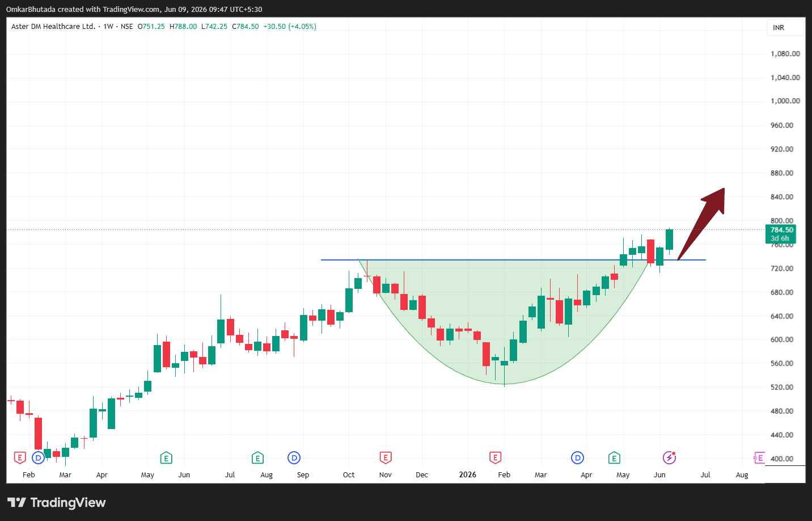Click the blue dividend marker above Sep
The height and width of the screenshot is (521, 812).
294,457
